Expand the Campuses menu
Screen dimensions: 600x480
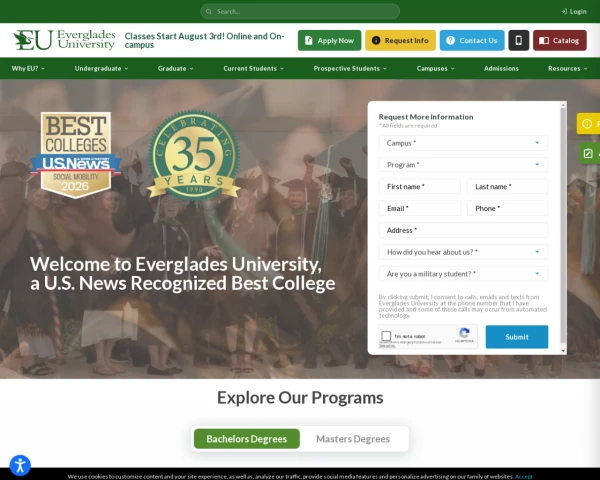[435, 69]
